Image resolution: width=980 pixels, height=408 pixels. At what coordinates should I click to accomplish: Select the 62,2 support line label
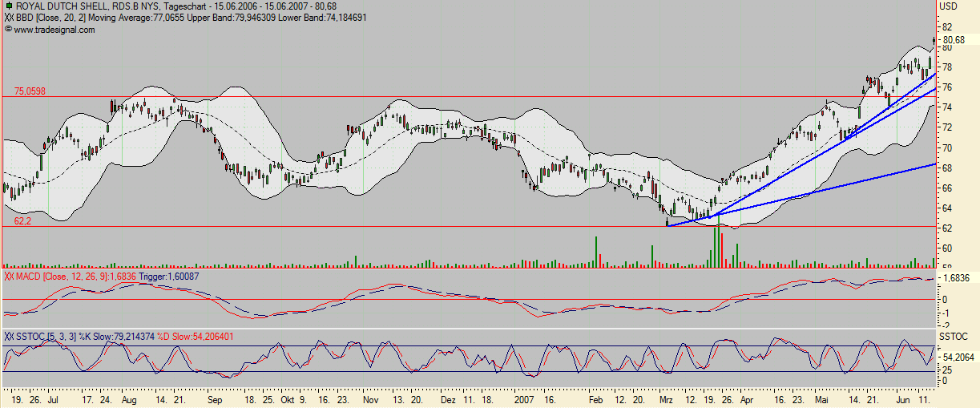point(22,220)
